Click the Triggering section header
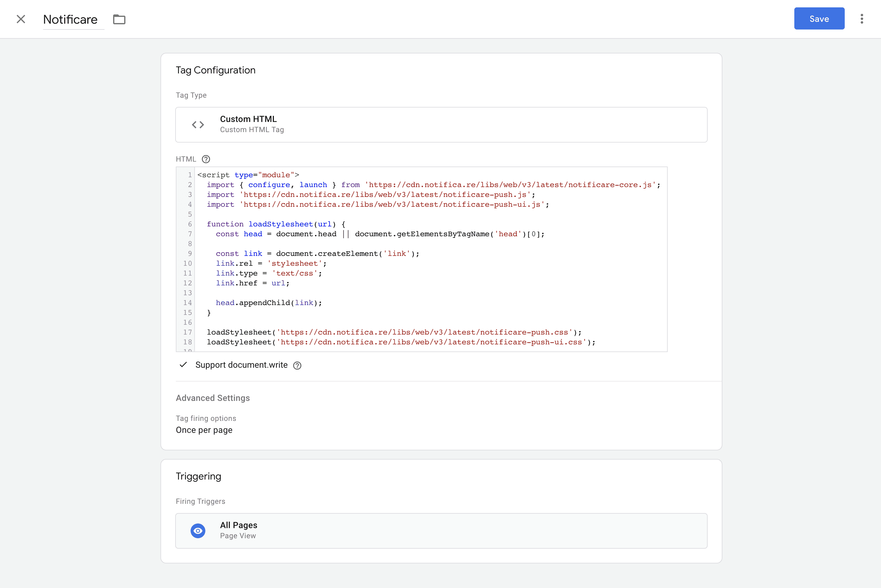The height and width of the screenshot is (588, 881). click(198, 476)
